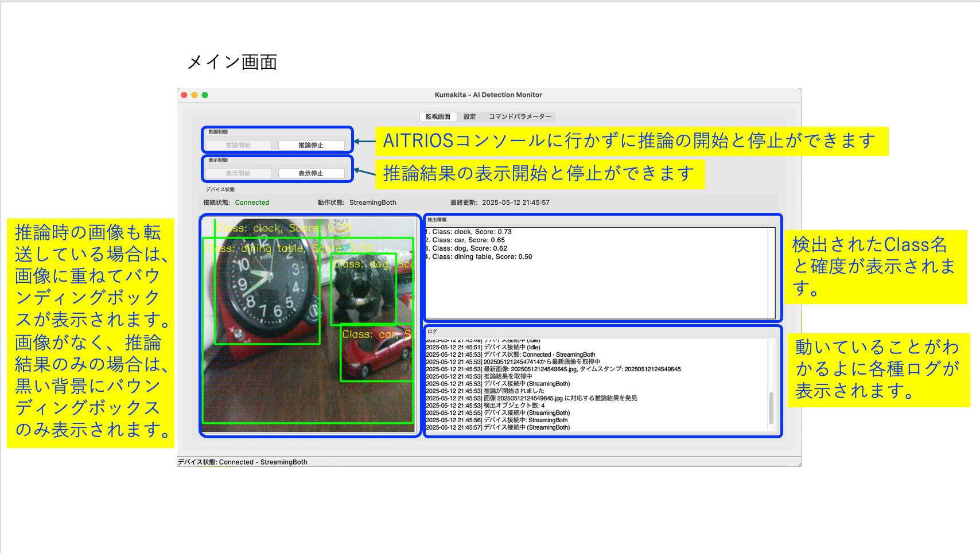The width and height of the screenshot is (980, 553).
Task: Minimize the Kumakita window via the yellow button
Action: click(x=195, y=95)
